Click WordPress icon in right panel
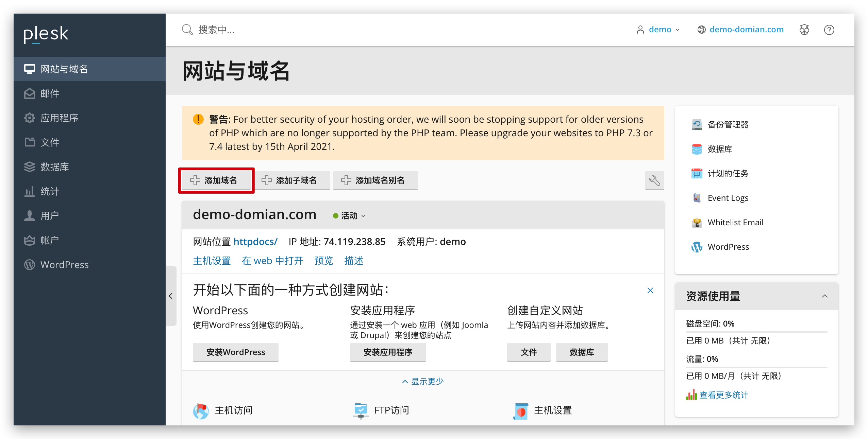The image size is (868, 439). point(697,247)
